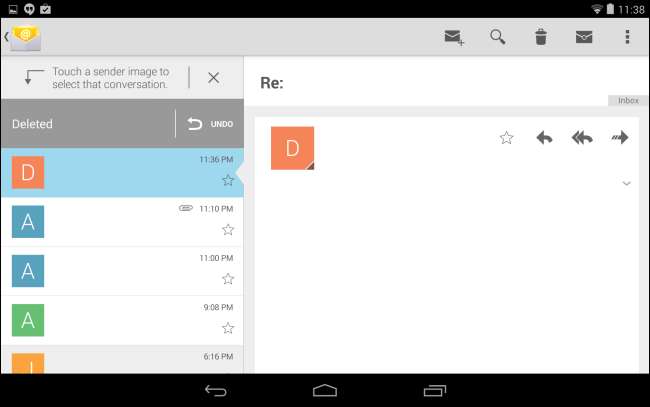Reply all to the open message
The width and height of the screenshot is (650, 407).
coord(582,138)
